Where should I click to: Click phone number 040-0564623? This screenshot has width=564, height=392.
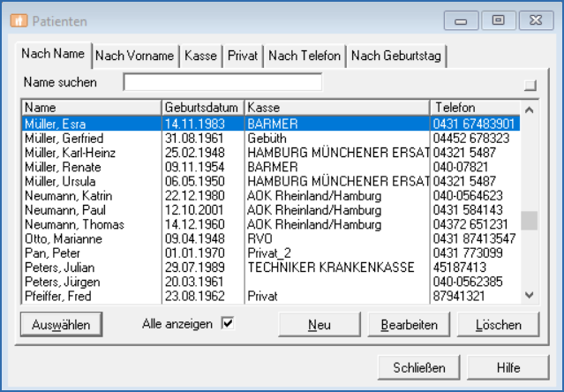coord(468,196)
